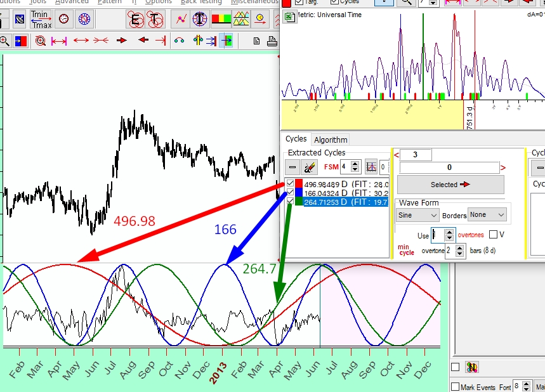Switch to the Algorithm tab

[331, 140]
